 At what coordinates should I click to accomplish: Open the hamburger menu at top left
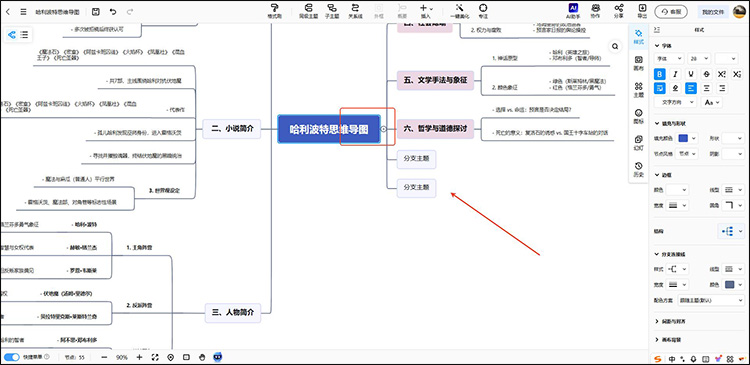click(x=23, y=11)
